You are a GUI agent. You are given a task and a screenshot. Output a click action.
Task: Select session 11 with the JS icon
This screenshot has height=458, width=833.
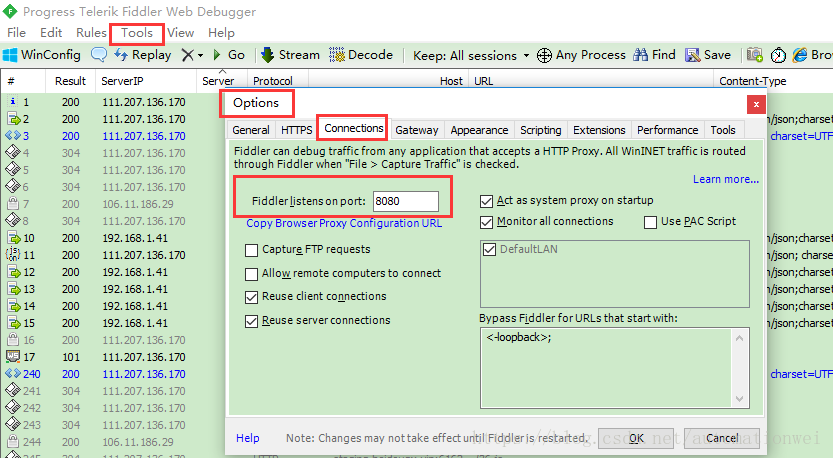click(13, 255)
